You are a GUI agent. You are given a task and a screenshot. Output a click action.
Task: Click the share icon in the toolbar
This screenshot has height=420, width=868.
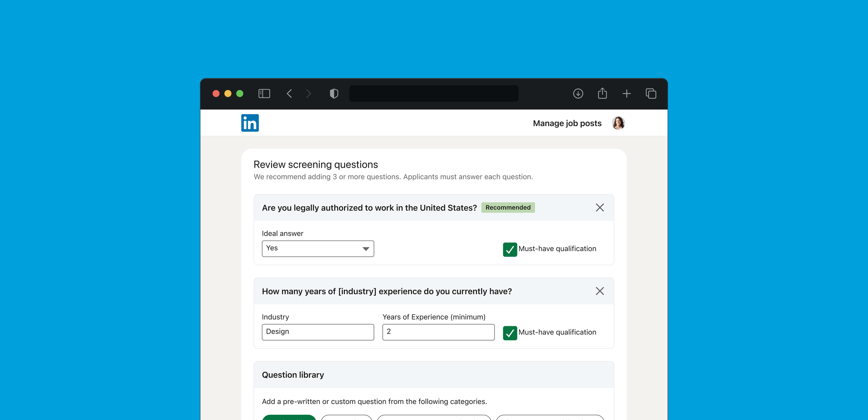[x=602, y=93]
